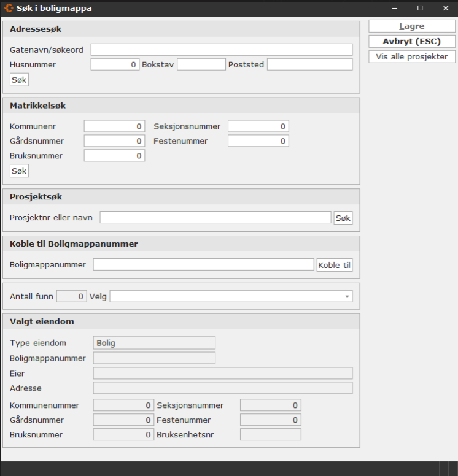
Task: Open the Velg dropdown list
Action: pos(231,296)
